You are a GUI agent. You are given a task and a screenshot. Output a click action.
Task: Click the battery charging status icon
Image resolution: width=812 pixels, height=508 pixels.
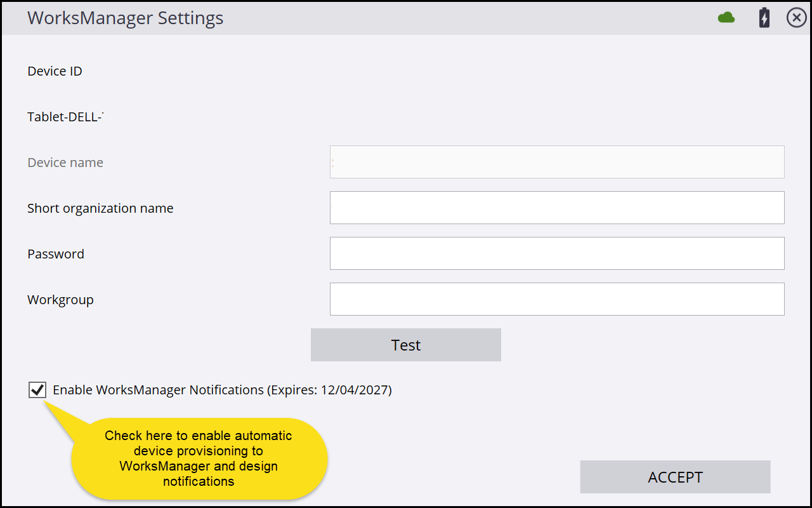tap(764, 18)
